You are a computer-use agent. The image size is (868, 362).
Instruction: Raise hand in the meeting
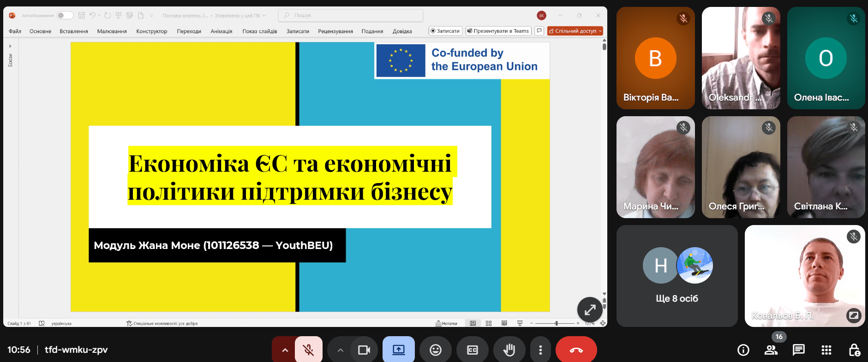coord(509,350)
